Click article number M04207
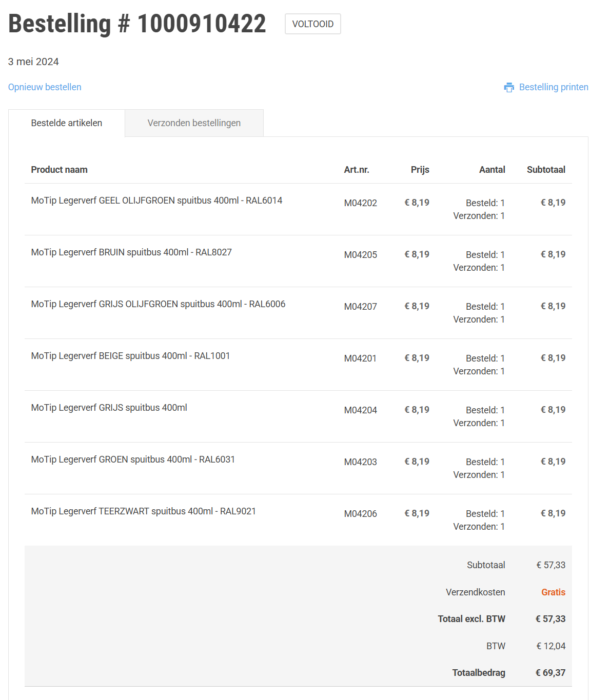This screenshot has height=700, width=590. 361,307
